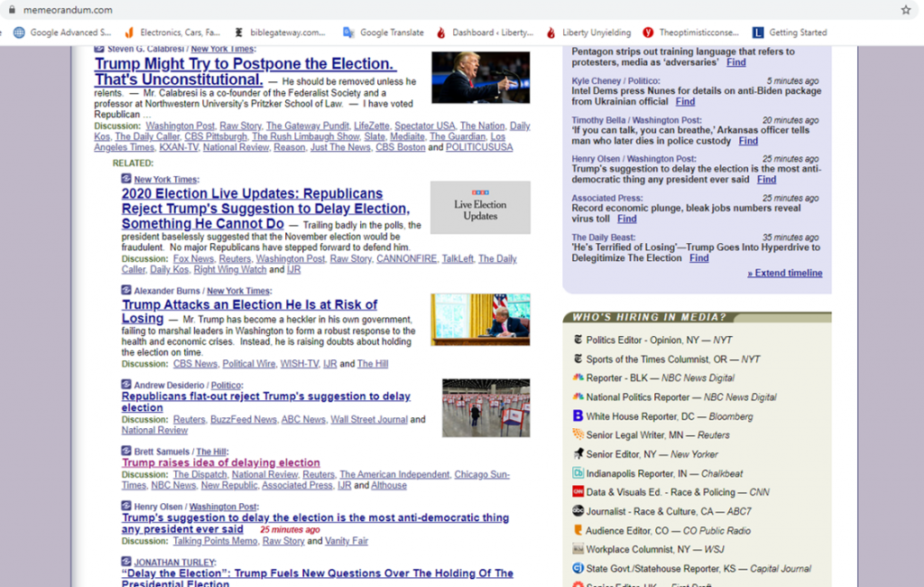Open the Electronics, Cars bookmark icon

pyautogui.click(x=129, y=33)
